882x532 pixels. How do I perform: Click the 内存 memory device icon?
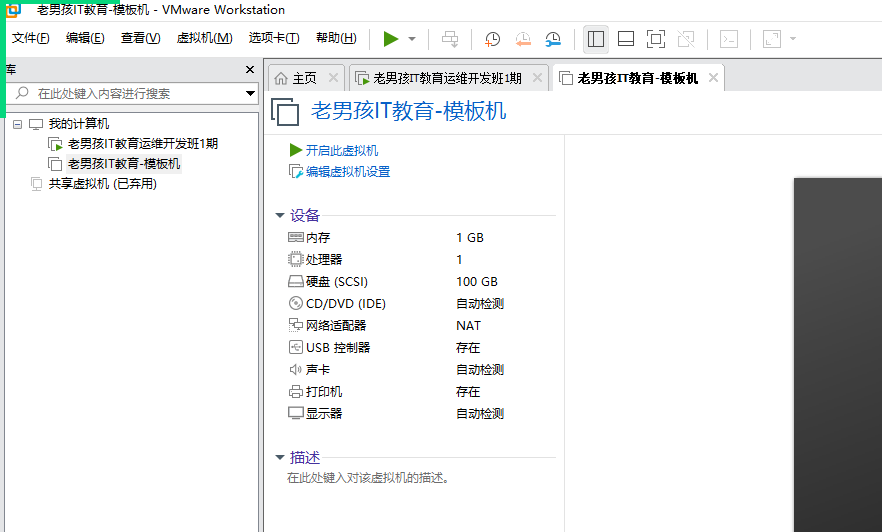296,237
